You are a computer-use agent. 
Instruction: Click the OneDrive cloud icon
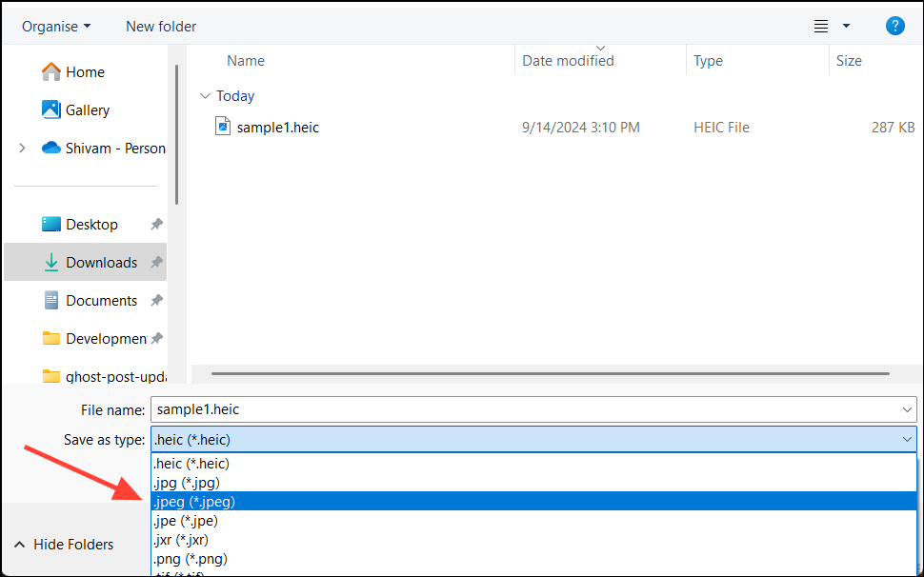(51, 148)
